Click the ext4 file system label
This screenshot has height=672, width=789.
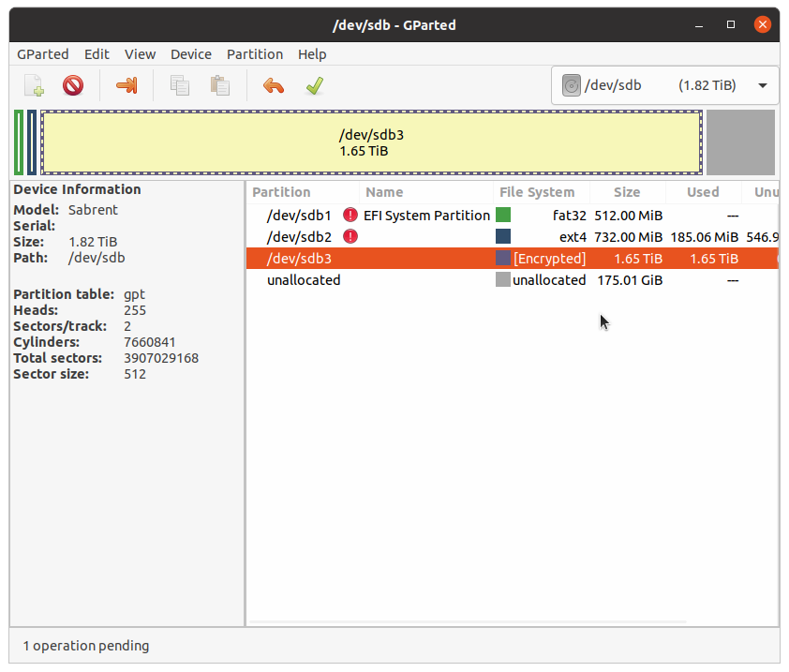(x=573, y=236)
